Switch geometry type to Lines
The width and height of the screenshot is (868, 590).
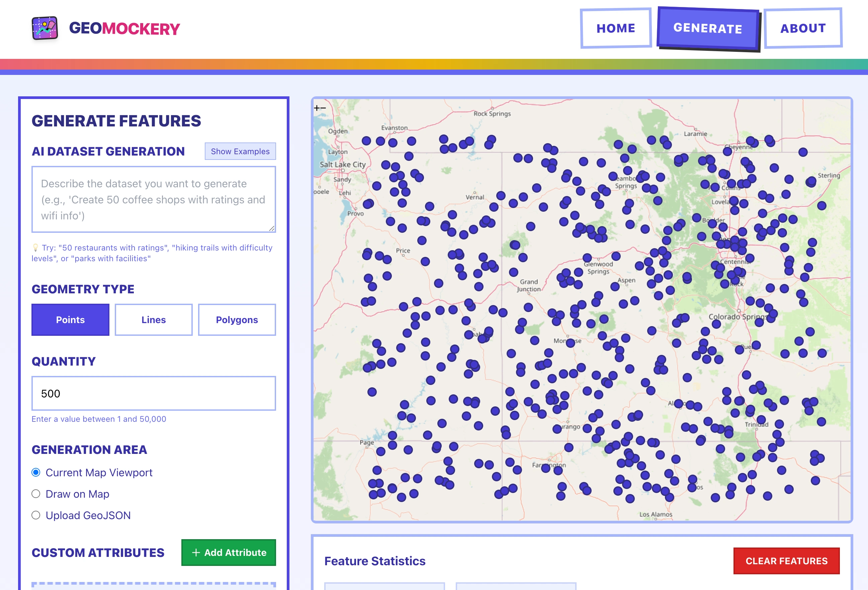coord(154,320)
